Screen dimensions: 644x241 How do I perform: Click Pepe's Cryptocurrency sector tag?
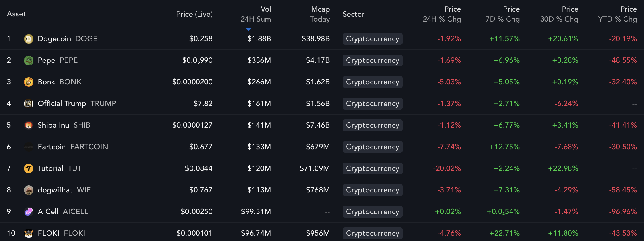coord(372,60)
